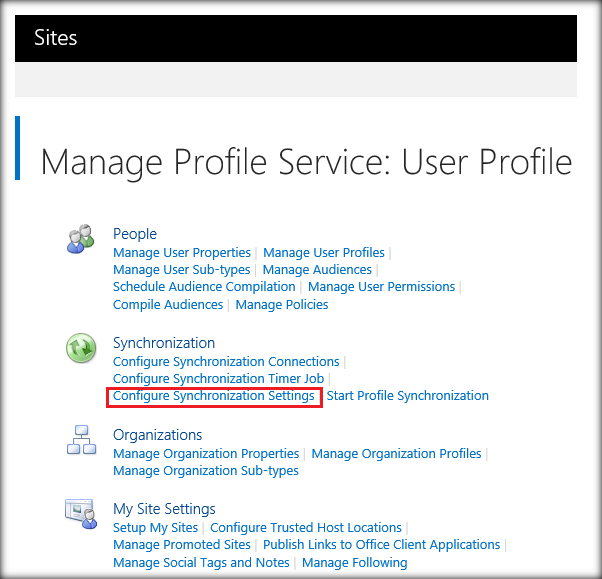
Task: Open Manage Organization Profiles
Action: (396, 454)
